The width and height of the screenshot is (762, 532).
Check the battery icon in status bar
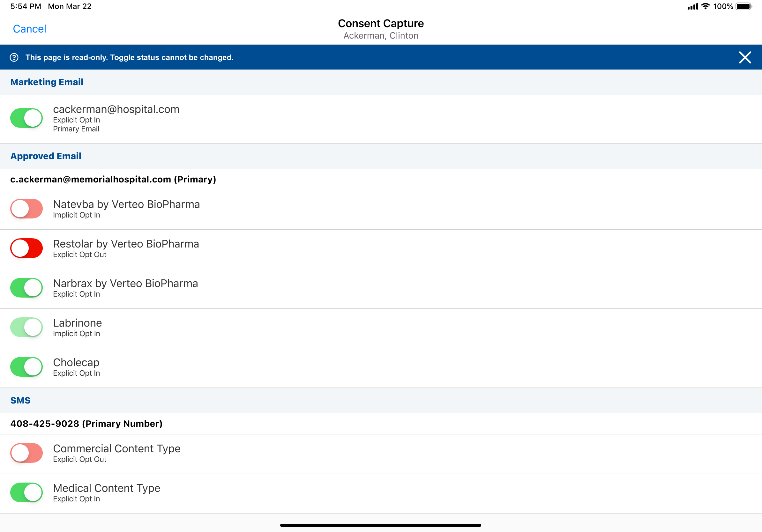(x=743, y=6)
